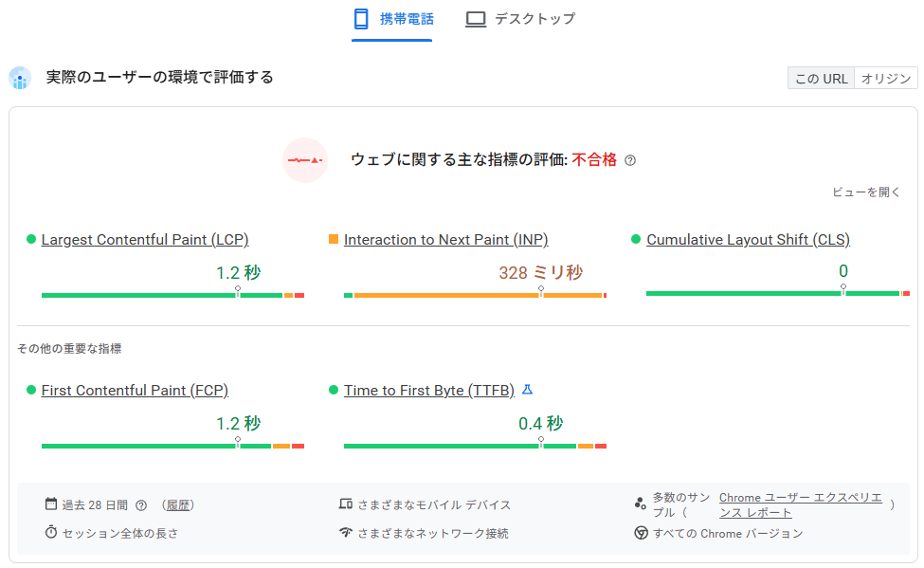This screenshot has height=568, width=924.
Task: Switch to the デスクトップ tab
Action: coord(519,17)
